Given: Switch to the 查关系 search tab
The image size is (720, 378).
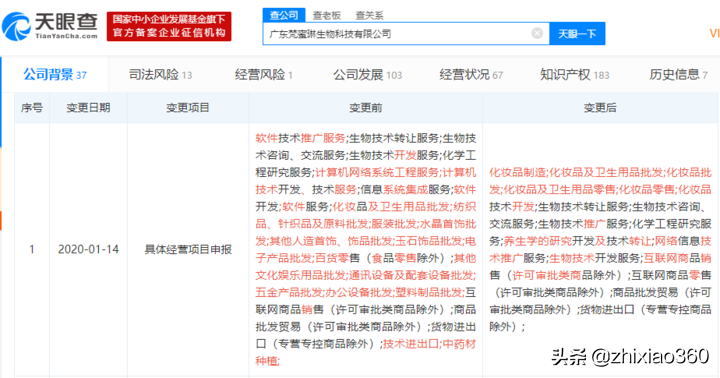Looking at the screenshot, I should point(369,16).
